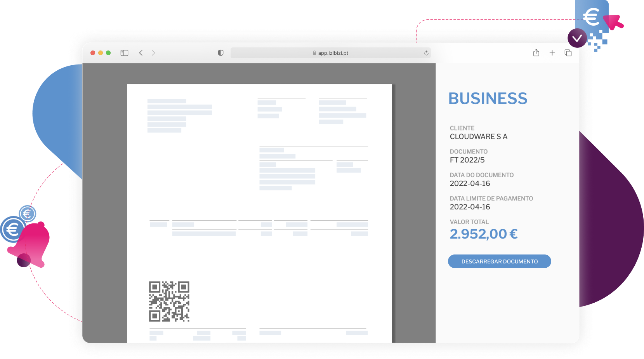The width and height of the screenshot is (644, 359).
Task: Add a new tab with the plus icon
Action: [552, 53]
